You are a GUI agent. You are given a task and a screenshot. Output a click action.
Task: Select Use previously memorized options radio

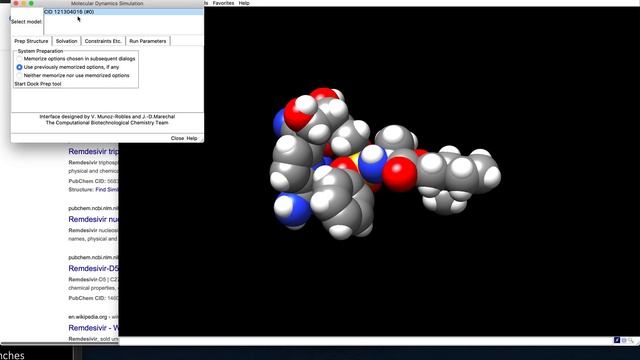[x=19, y=67]
